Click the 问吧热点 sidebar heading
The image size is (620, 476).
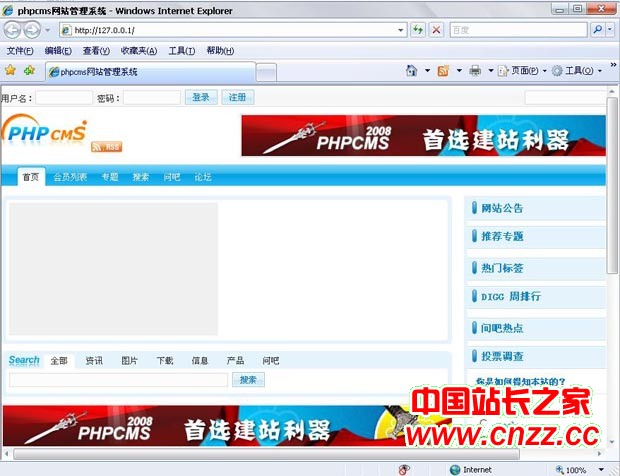click(502, 328)
